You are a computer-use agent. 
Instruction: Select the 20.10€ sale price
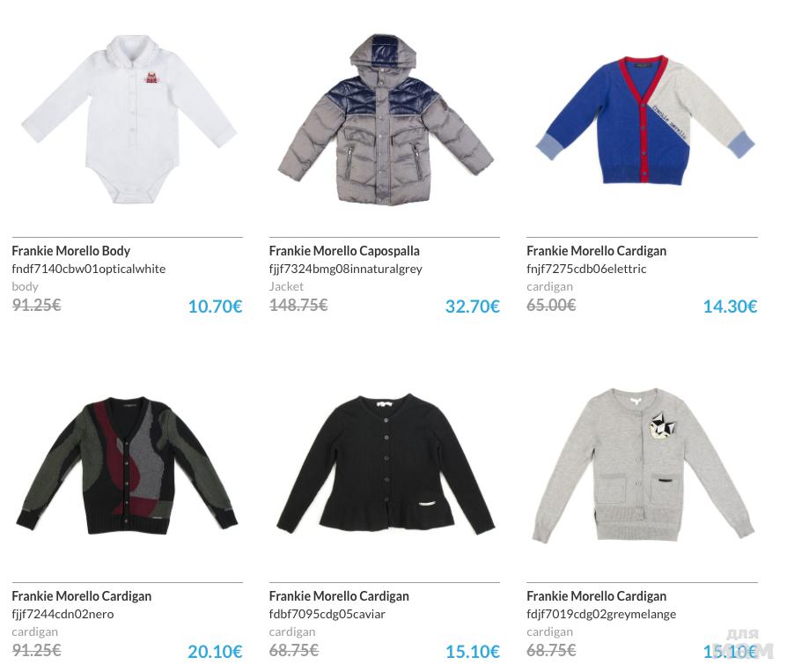tap(216, 652)
